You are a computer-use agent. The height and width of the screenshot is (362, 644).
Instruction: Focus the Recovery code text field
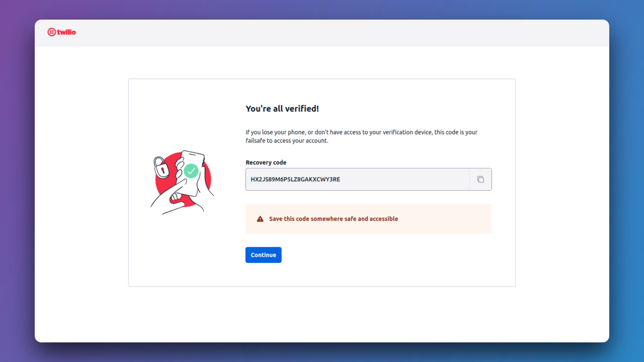(357, 179)
